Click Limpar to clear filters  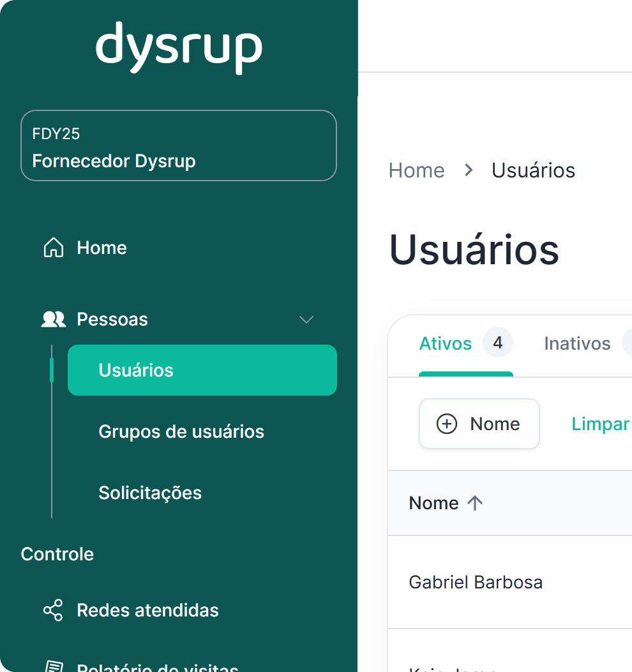click(600, 424)
